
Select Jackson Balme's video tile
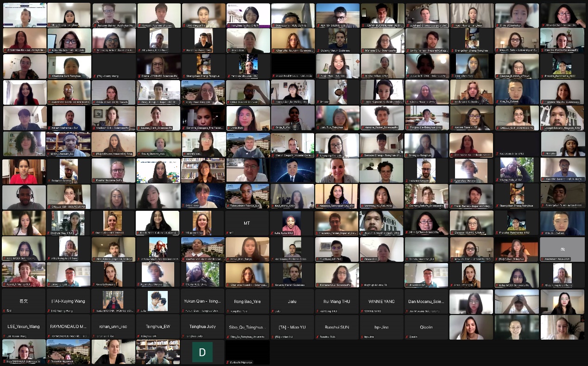point(114,15)
